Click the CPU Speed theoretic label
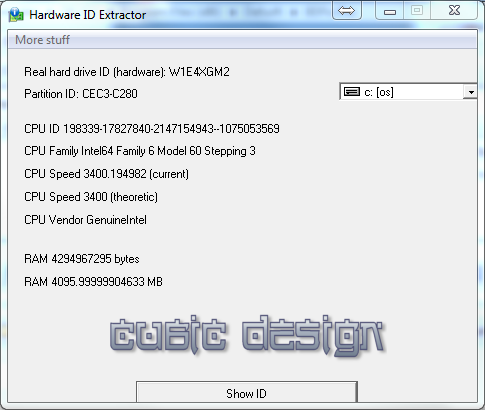This screenshot has height=410, width=485. click(x=91, y=197)
